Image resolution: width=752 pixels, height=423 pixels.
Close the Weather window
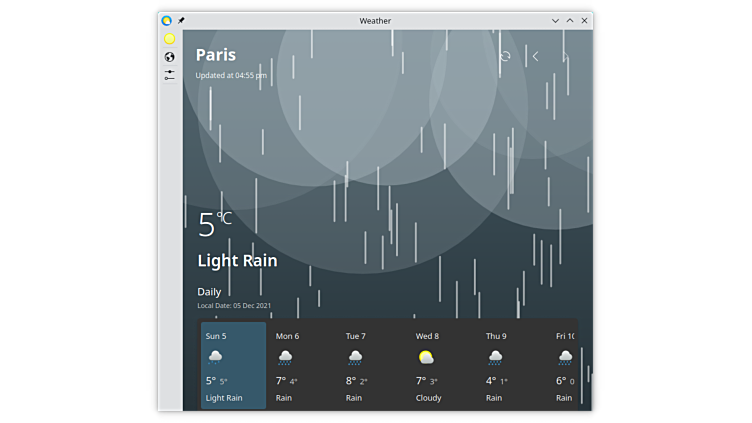coord(585,20)
